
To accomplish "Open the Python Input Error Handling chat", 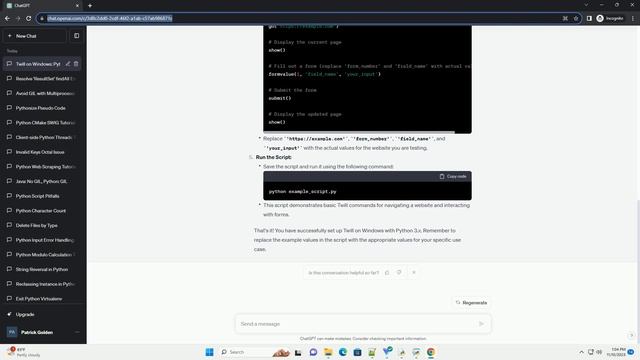I will 42,240.
